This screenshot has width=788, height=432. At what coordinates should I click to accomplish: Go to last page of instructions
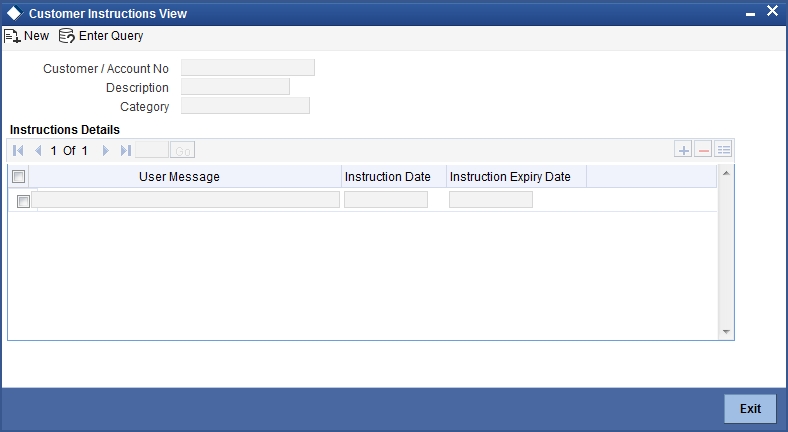[x=126, y=150]
